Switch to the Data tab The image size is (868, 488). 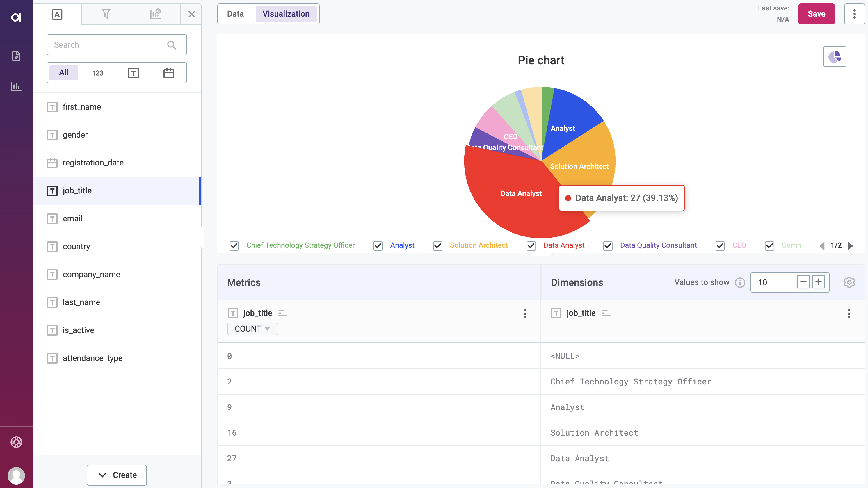pyautogui.click(x=235, y=13)
